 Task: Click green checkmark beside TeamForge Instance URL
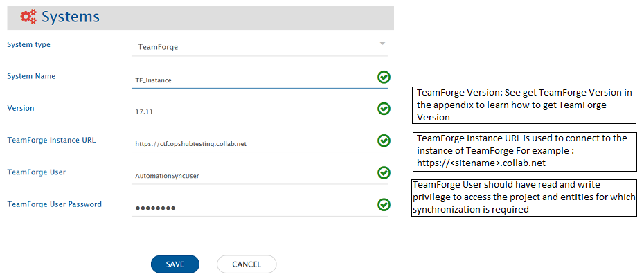tap(384, 141)
